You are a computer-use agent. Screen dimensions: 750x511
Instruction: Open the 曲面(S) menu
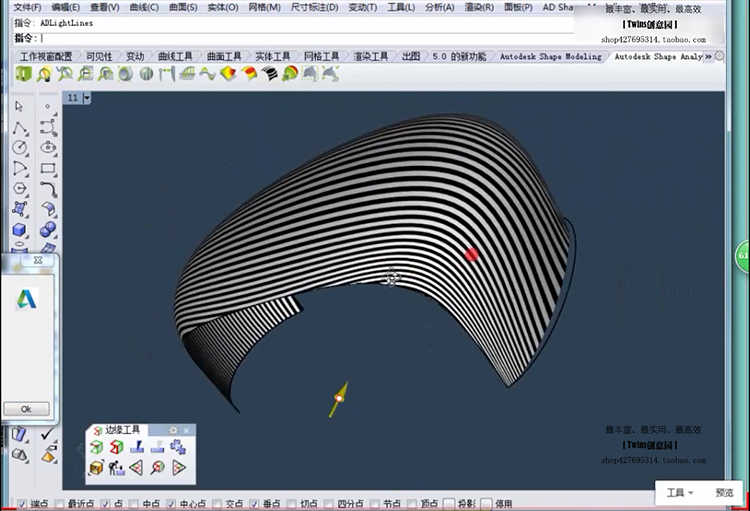pos(181,7)
